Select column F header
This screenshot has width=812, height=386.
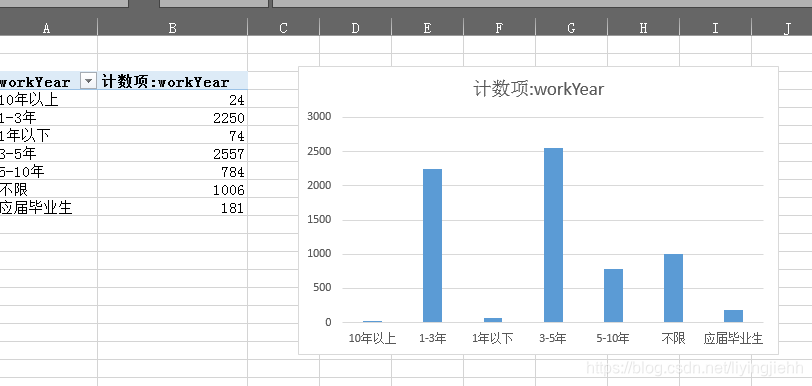499,27
